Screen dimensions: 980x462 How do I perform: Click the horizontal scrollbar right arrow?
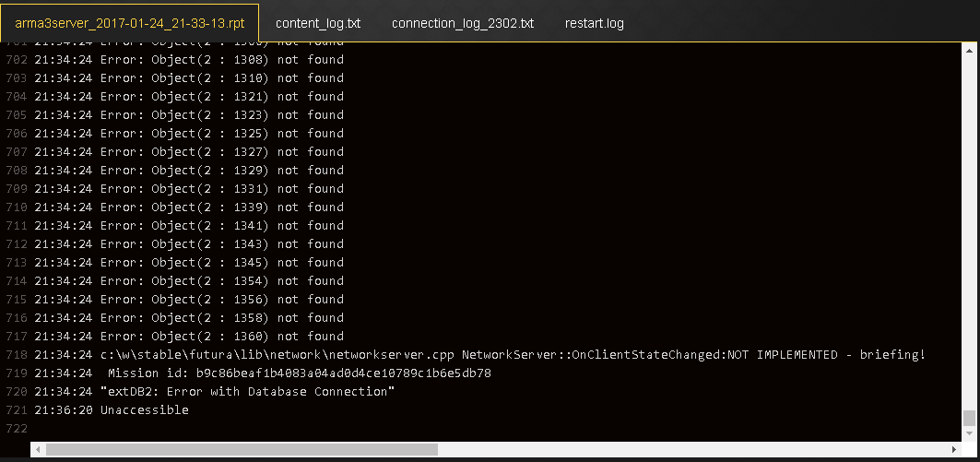(954, 449)
